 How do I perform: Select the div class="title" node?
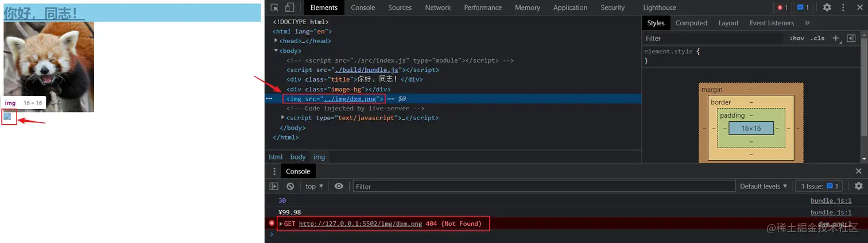click(x=354, y=79)
